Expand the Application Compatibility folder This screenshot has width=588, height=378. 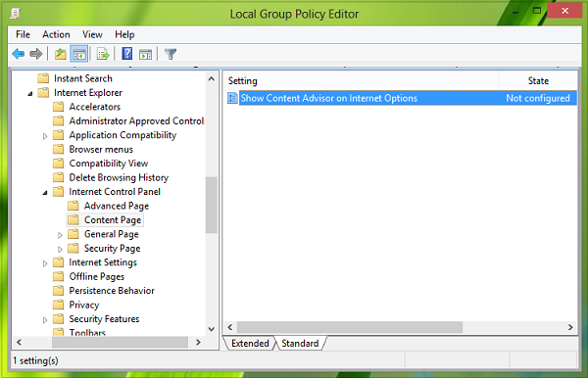coord(45,135)
